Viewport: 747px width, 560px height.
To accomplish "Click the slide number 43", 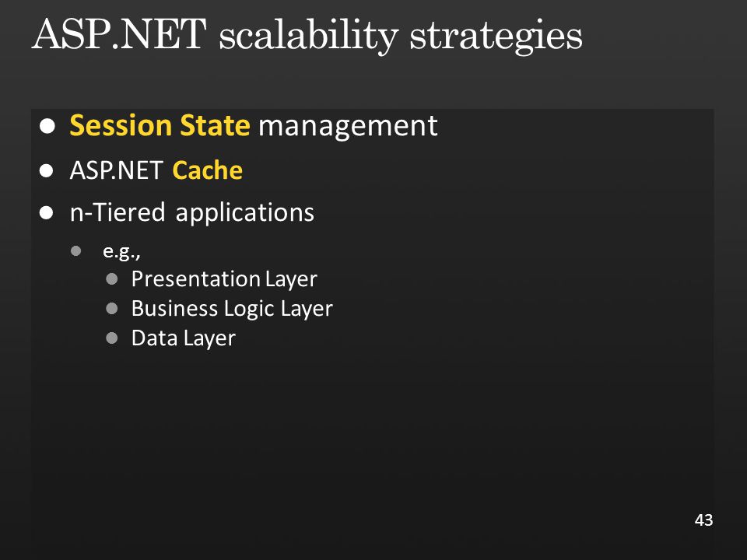I will point(703,520).
